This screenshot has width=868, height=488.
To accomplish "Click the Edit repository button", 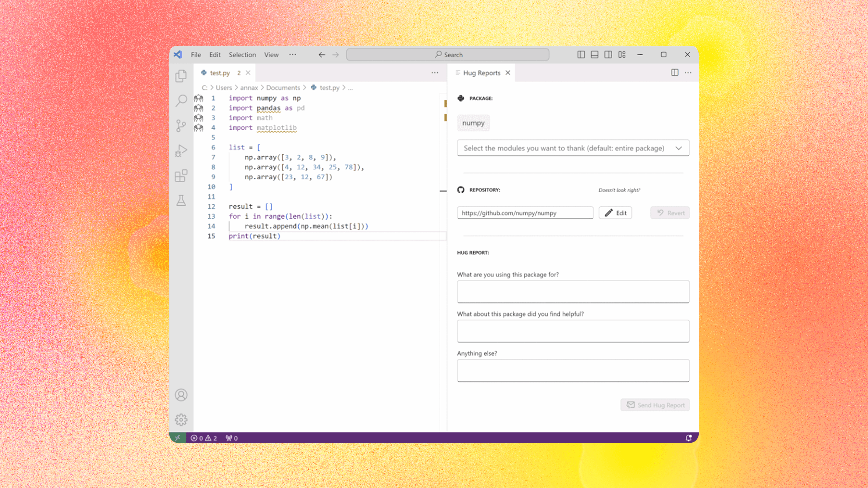I will (615, 213).
